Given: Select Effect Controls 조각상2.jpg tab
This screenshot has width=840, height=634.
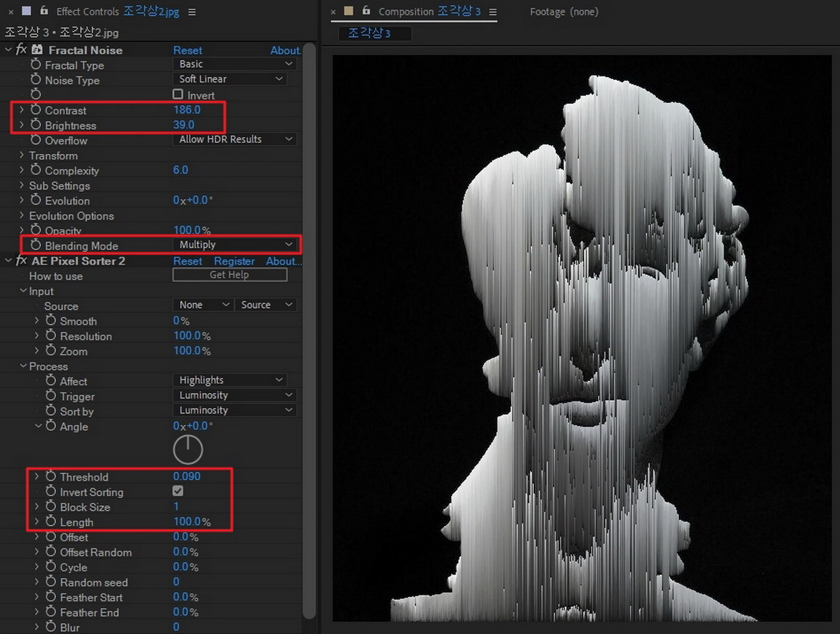Looking at the screenshot, I should (117, 12).
